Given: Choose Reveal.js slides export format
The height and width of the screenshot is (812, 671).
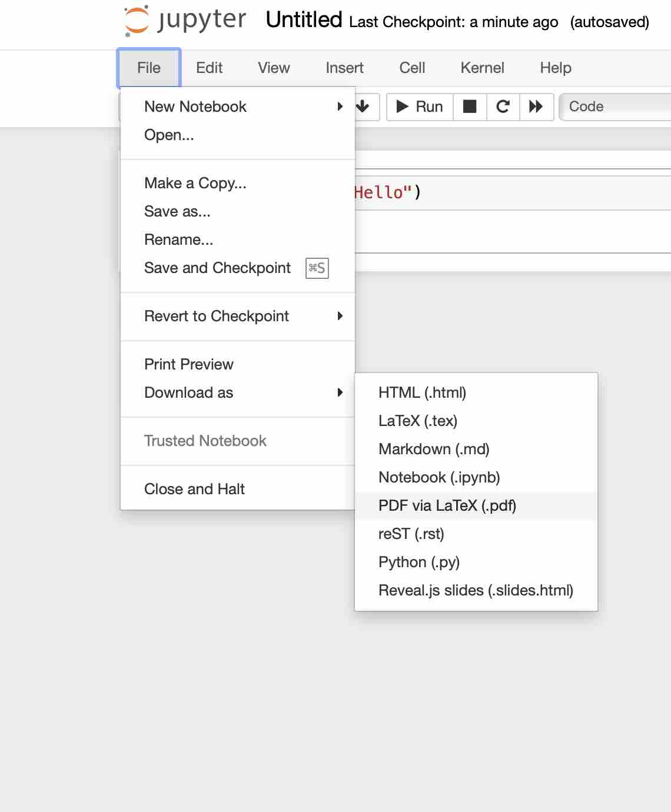Looking at the screenshot, I should click(476, 590).
